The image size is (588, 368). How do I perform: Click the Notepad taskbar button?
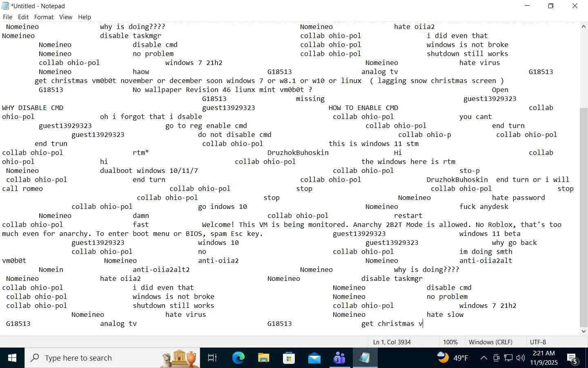tap(365, 358)
